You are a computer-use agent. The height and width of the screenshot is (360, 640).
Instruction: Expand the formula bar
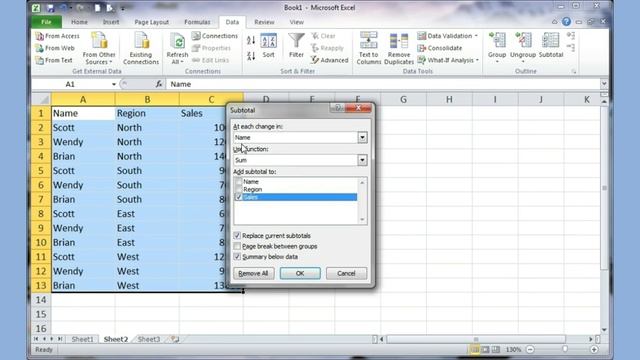pos(604,84)
